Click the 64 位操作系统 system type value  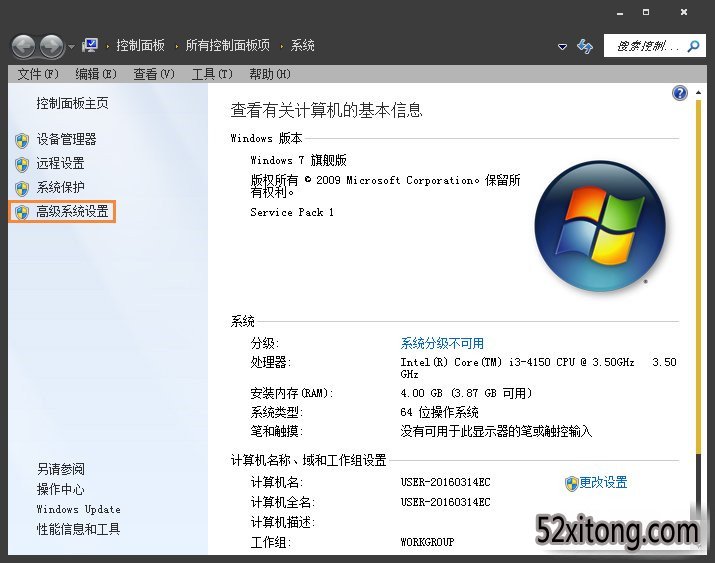tap(439, 412)
